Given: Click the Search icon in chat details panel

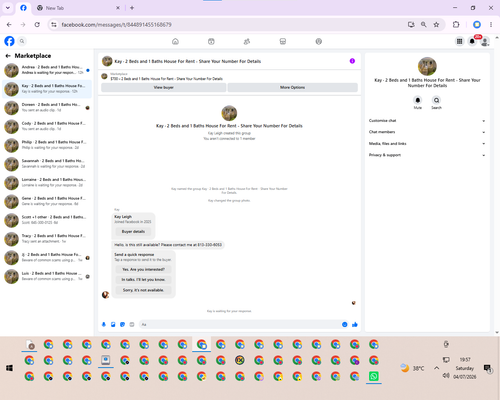Looking at the screenshot, I should click(x=436, y=100).
